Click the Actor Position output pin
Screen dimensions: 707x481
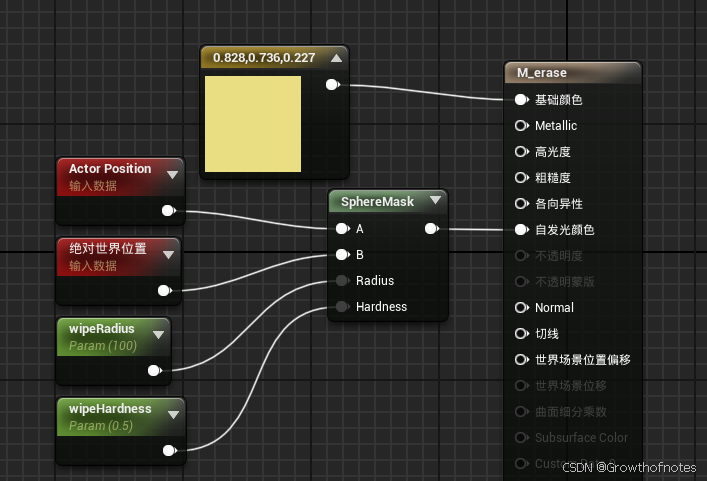(169, 211)
